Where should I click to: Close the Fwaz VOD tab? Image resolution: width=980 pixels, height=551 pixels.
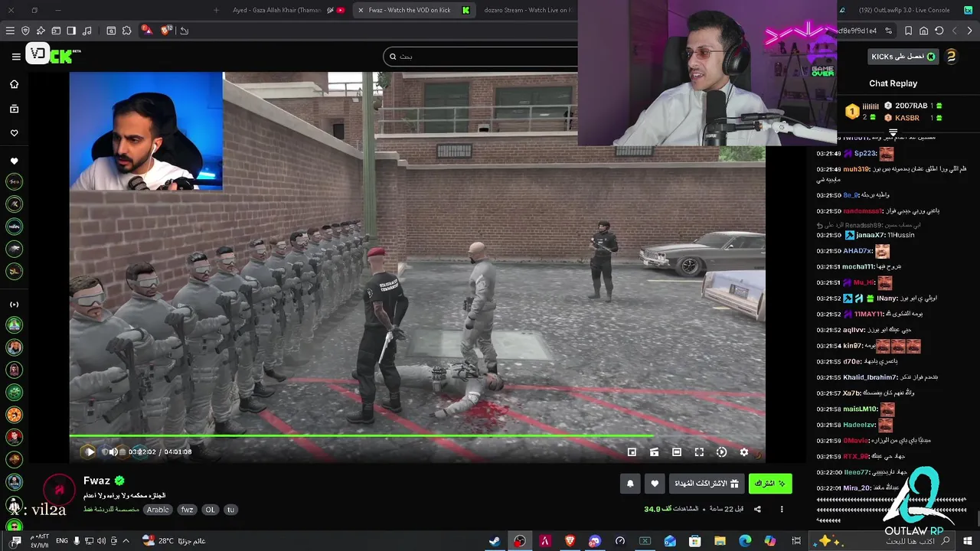coord(361,10)
